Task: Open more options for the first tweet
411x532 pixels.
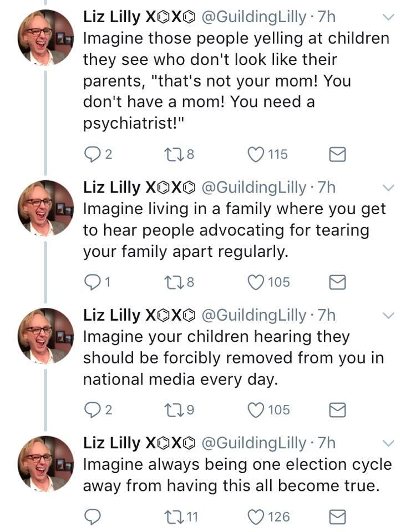Action: [x=389, y=17]
